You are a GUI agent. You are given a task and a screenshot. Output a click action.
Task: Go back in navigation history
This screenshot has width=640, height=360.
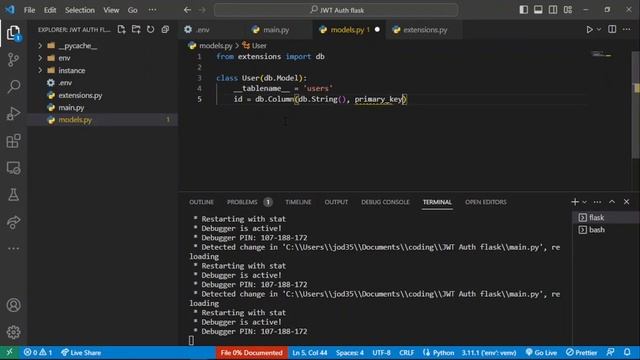[x=187, y=10]
